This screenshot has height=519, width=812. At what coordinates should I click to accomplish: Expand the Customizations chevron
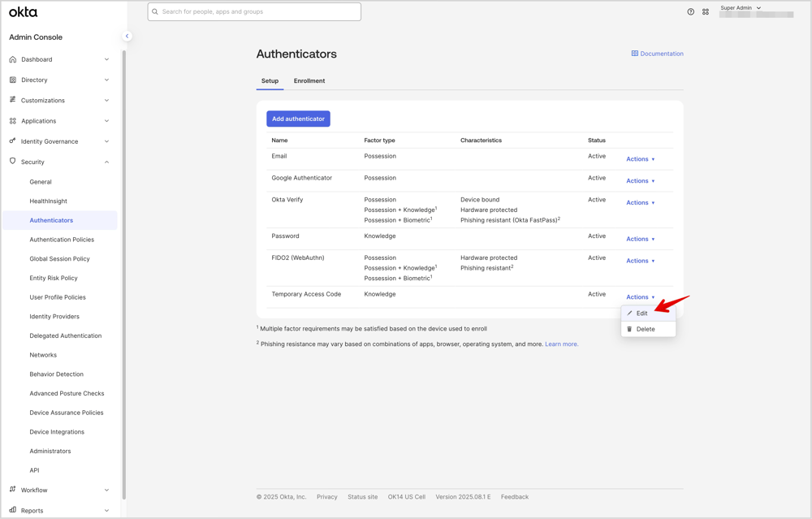(x=106, y=101)
